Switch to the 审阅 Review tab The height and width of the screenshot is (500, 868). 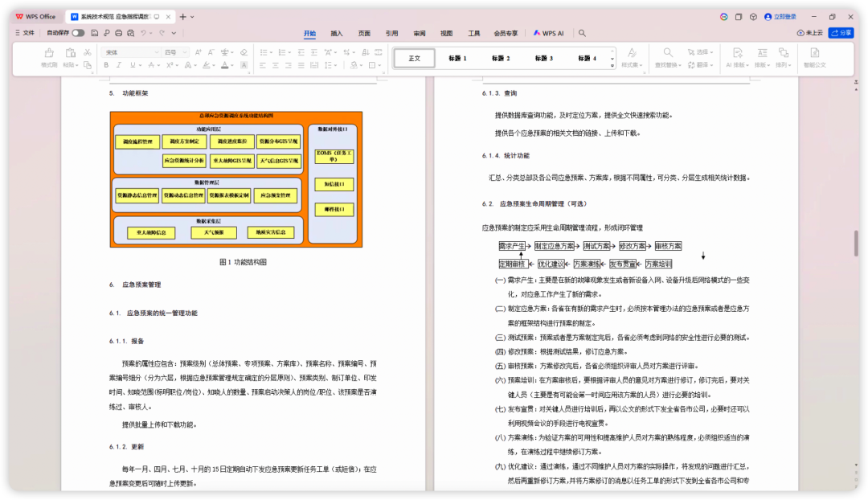420,33
